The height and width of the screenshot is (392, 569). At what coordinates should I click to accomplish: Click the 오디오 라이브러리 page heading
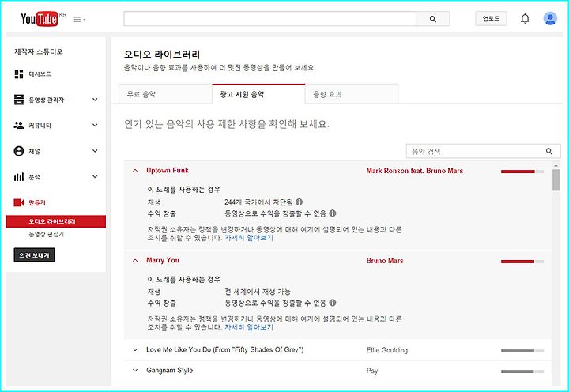click(x=162, y=55)
